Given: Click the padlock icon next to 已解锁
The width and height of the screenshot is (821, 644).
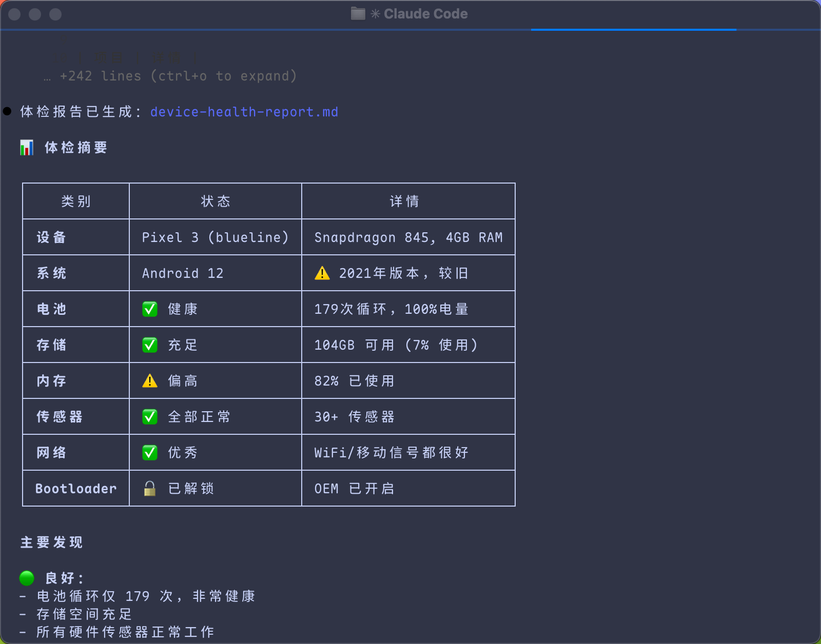Looking at the screenshot, I should coord(150,489).
